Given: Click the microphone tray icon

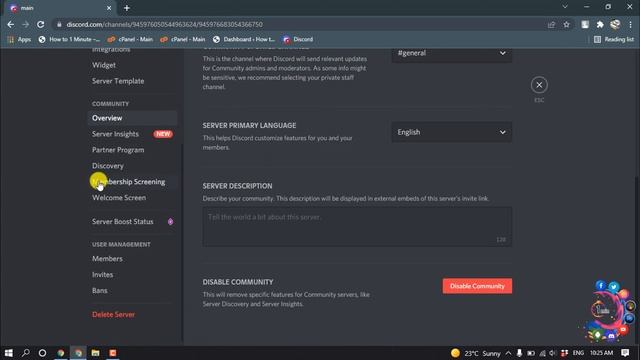Looking at the screenshot, I should coord(519,353).
